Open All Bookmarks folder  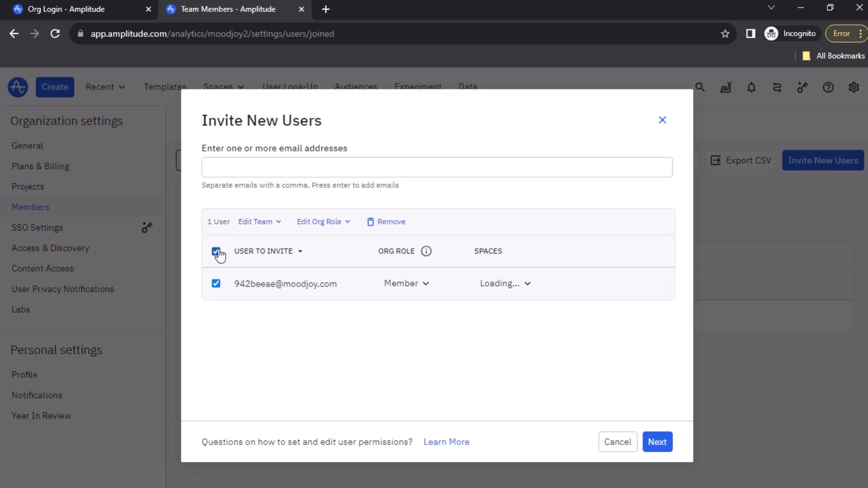833,56
